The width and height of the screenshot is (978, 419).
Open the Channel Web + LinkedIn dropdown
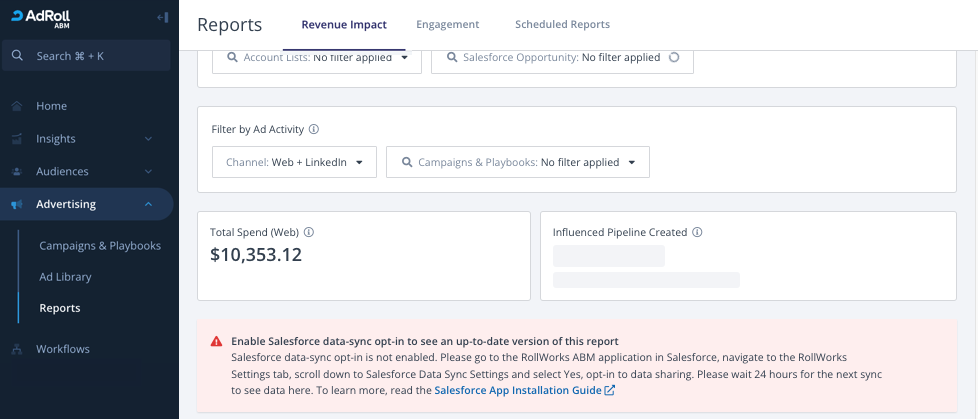click(294, 162)
